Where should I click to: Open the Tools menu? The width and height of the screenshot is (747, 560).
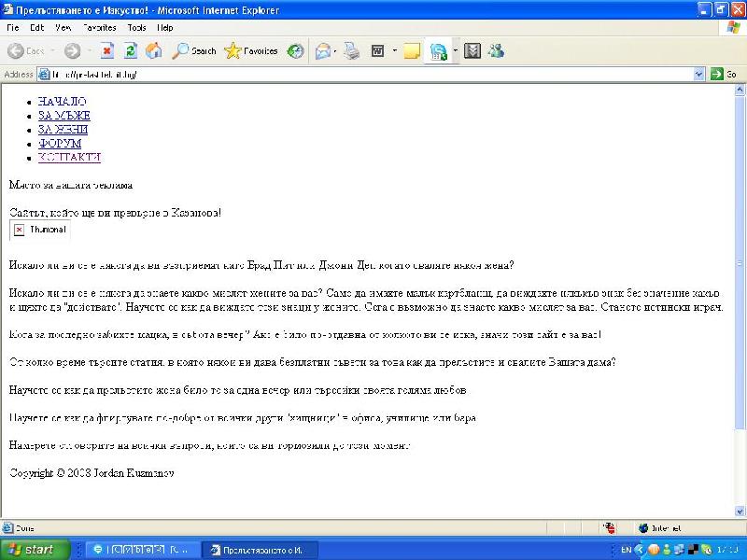coord(136,28)
